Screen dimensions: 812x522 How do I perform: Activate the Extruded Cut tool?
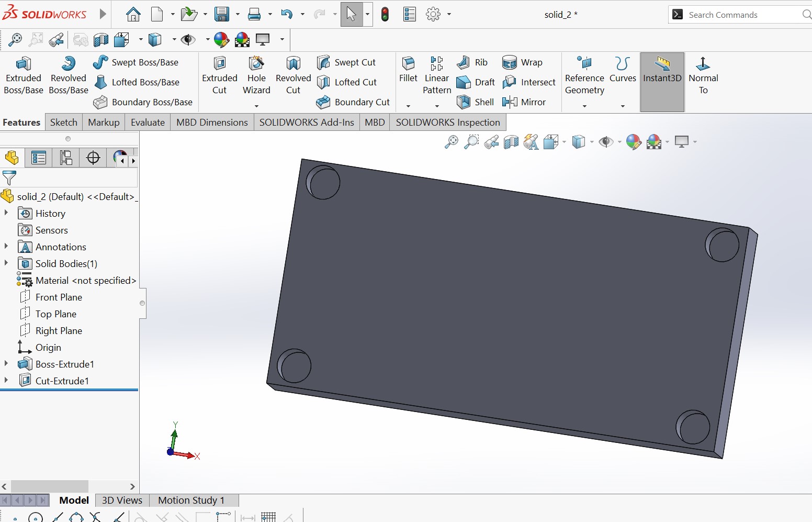[x=220, y=76]
